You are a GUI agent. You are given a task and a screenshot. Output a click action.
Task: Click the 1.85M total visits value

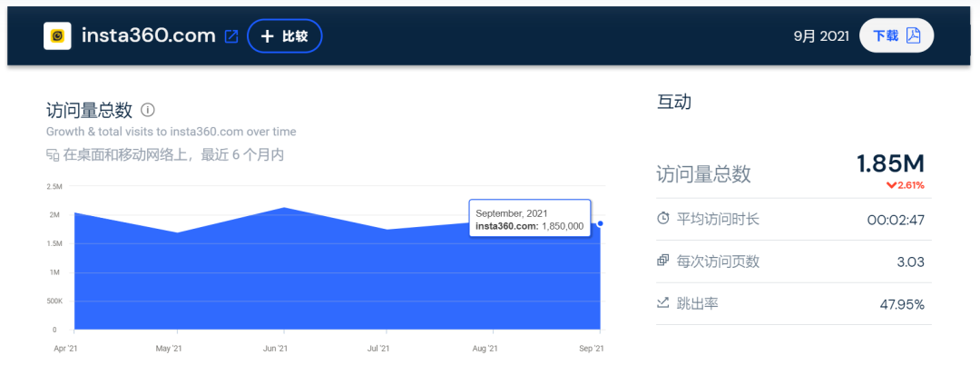tap(890, 163)
